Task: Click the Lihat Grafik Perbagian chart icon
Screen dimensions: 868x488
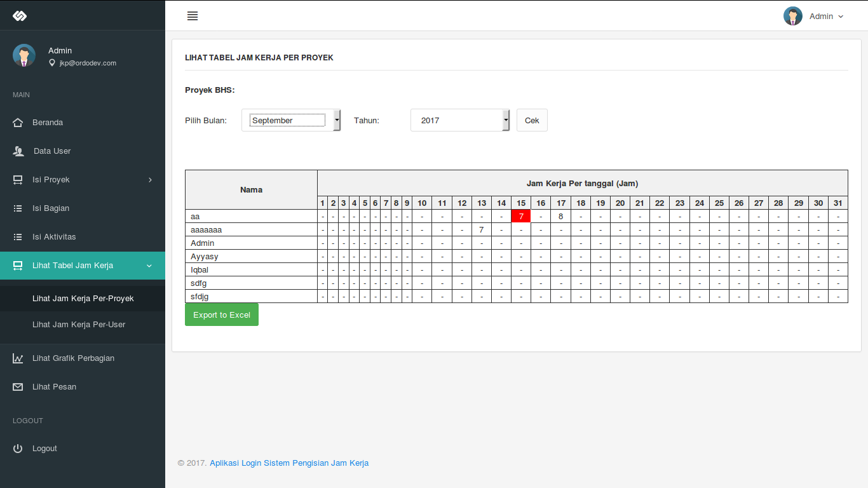Action: tap(18, 358)
